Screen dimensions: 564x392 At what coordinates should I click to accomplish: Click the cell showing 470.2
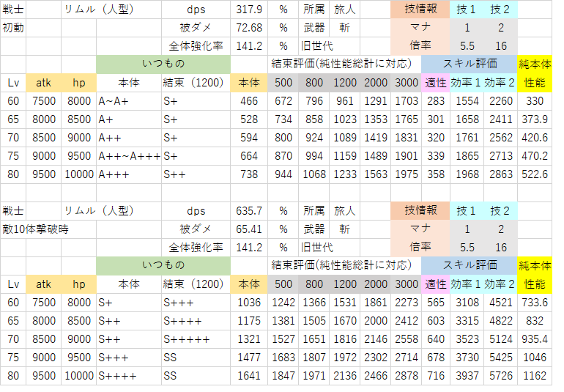coord(535,156)
